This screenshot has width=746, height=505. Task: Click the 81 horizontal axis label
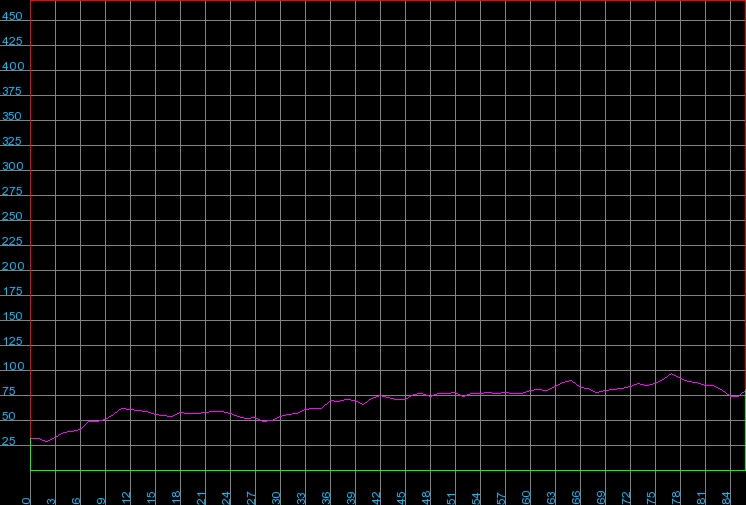701,498
